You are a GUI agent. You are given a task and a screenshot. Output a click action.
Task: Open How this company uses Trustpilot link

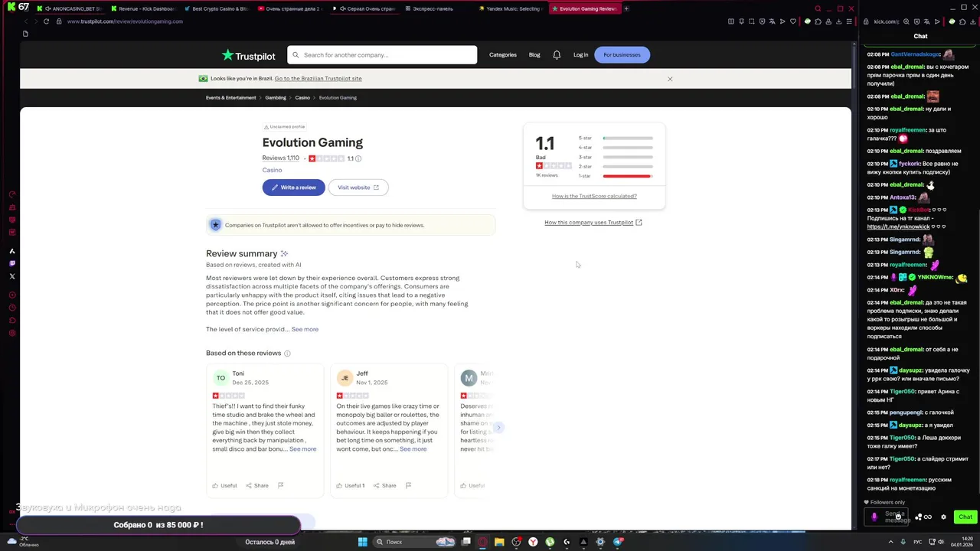(x=593, y=223)
